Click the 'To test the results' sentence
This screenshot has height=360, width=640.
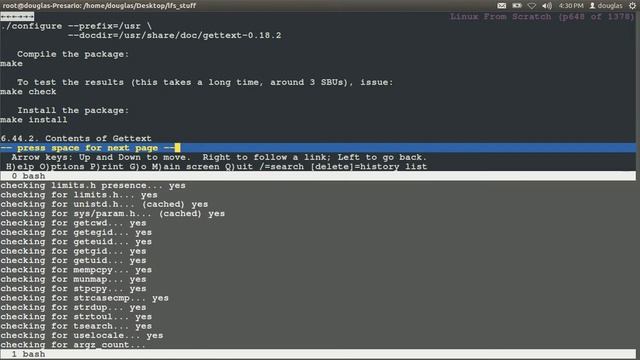[x=205, y=82]
